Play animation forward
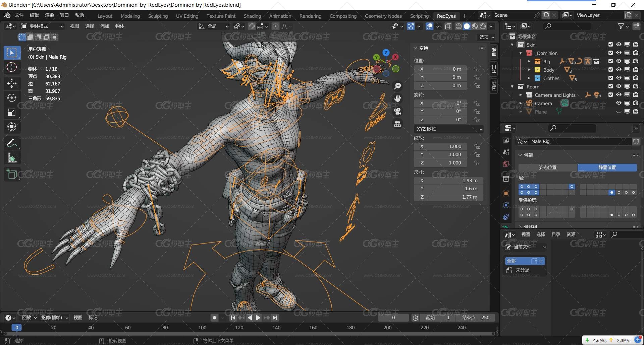This screenshot has height=345, width=644. (258, 318)
